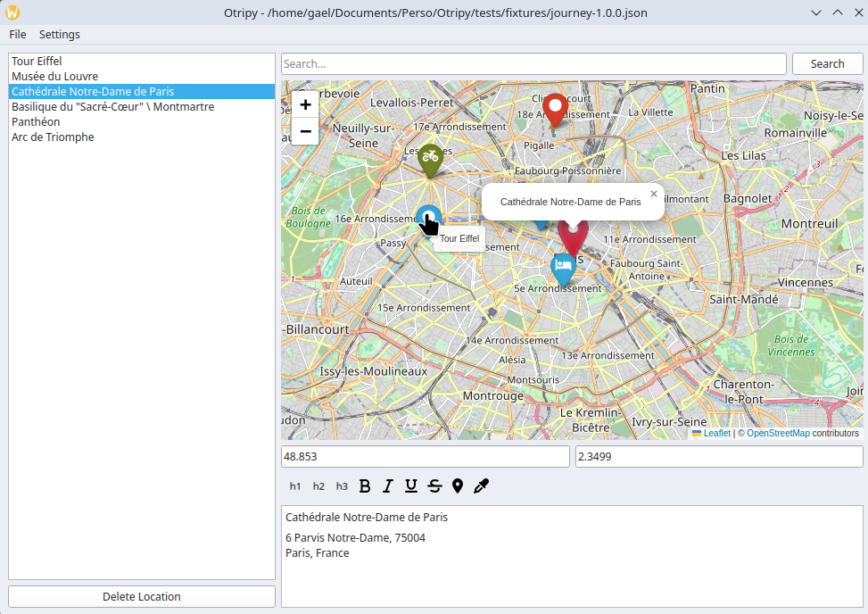Click the red marker near 18e Arrondissement
This screenshot has height=614, width=868.
coord(555,110)
